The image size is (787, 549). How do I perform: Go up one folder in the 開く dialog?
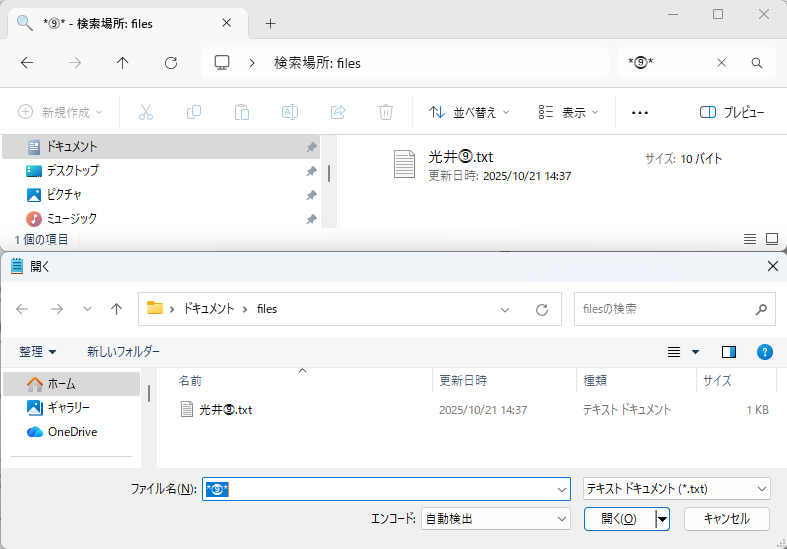pos(116,309)
